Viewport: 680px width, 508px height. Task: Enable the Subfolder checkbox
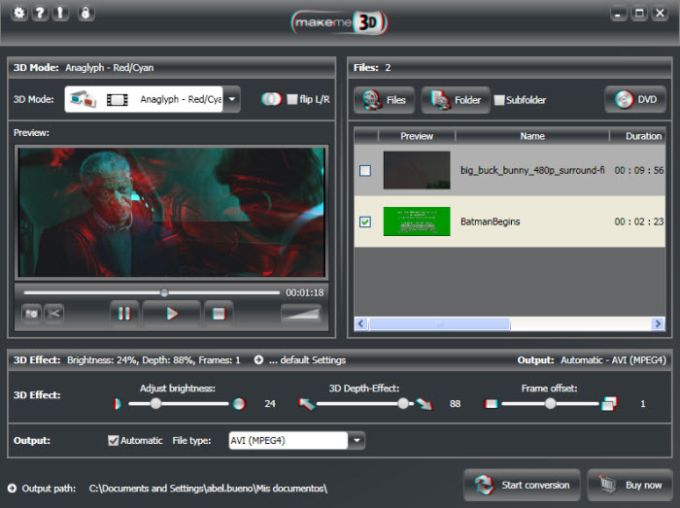click(x=499, y=100)
